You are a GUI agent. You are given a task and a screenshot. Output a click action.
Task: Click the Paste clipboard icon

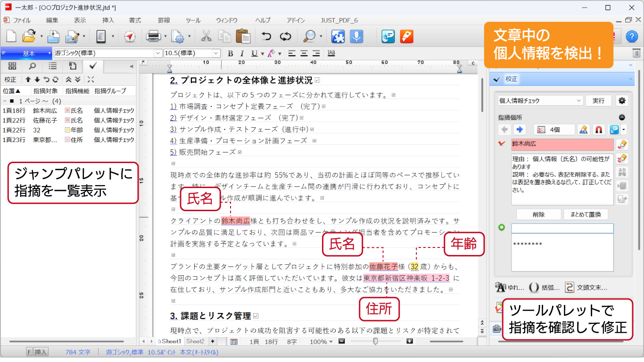[242, 36]
